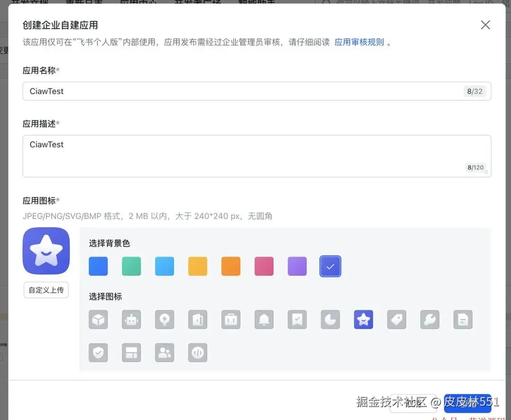Image resolution: width=511 pixels, height=420 pixels.
Task: Choose the green background color
Action: [132, 266]
